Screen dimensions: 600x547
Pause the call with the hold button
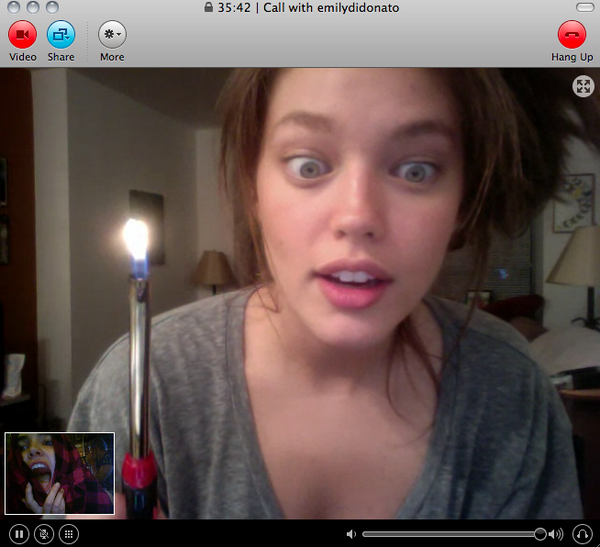(19, 534)
